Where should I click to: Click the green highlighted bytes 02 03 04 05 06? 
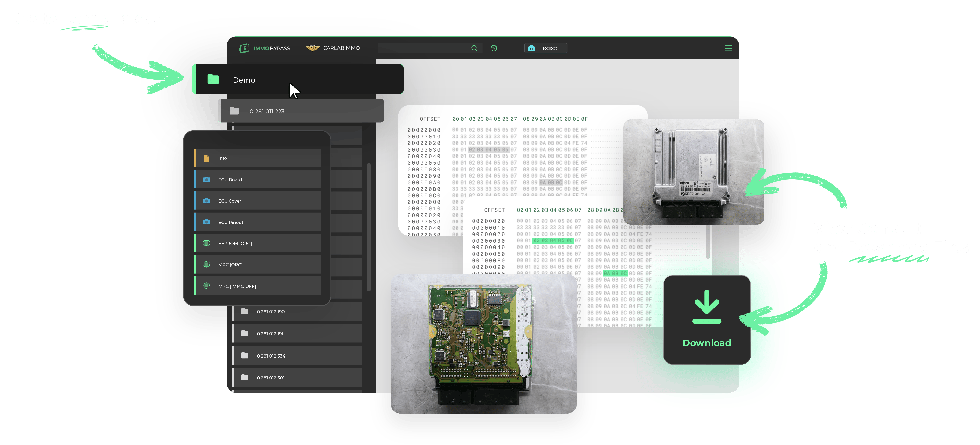coord(553,240)
